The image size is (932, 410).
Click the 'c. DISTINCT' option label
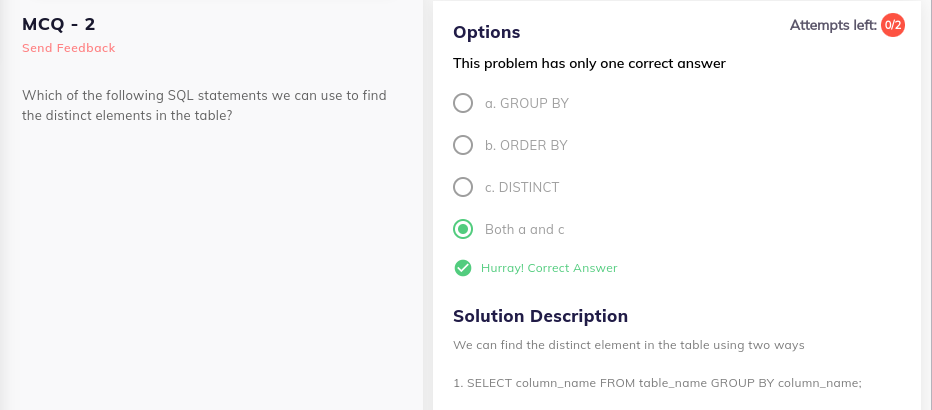[x=522, y=187]
